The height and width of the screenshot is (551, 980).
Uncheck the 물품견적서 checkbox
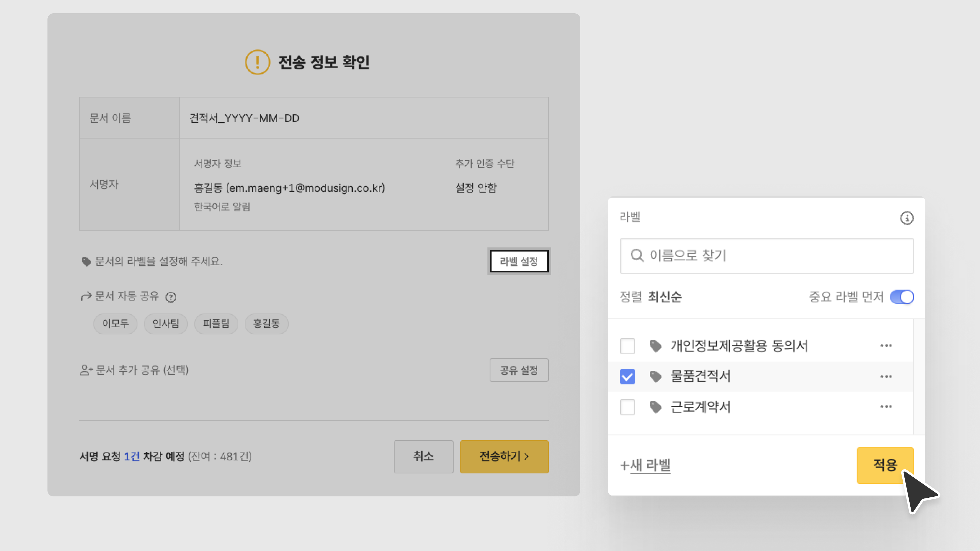pyautogui.click(x=627, y=377)
